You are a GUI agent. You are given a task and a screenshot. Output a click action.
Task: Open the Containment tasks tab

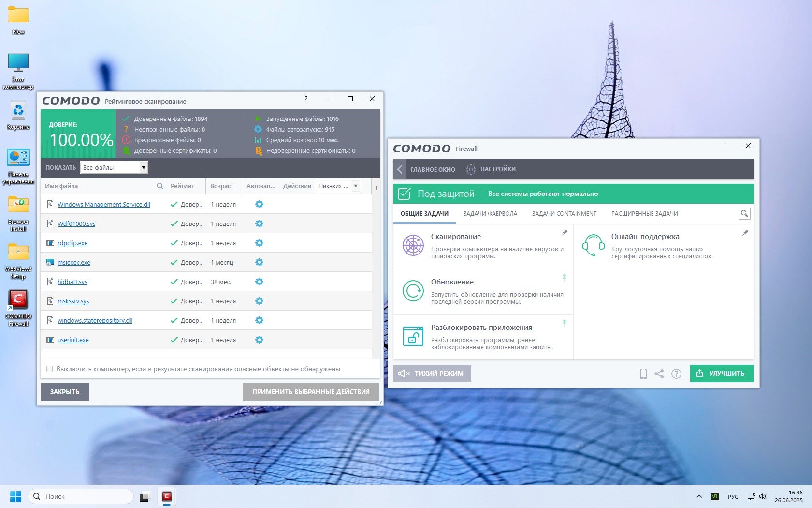tap(564, 214)
